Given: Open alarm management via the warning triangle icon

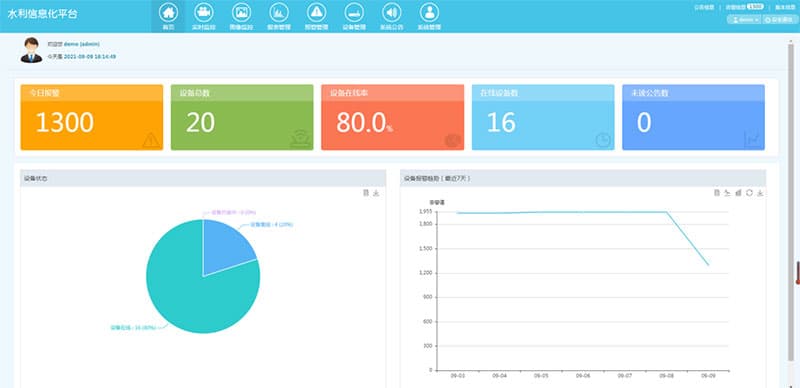Looking at the screenshot, I should pyautogui.click(x=316, y=12).
